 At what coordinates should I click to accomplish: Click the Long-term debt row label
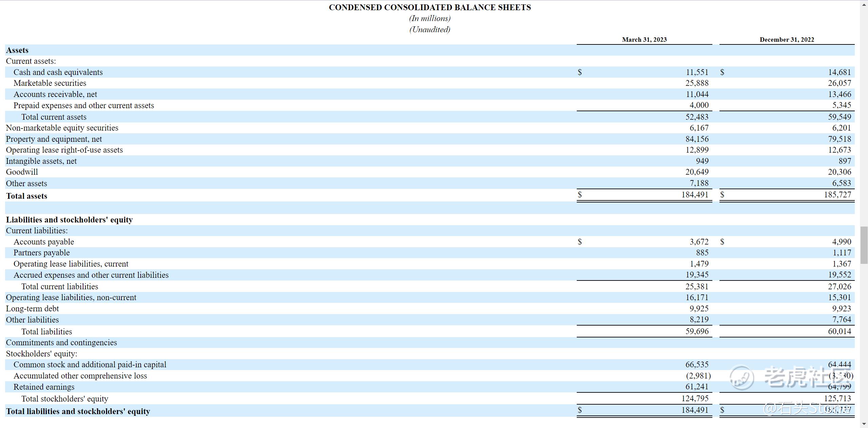coord(32,309)
